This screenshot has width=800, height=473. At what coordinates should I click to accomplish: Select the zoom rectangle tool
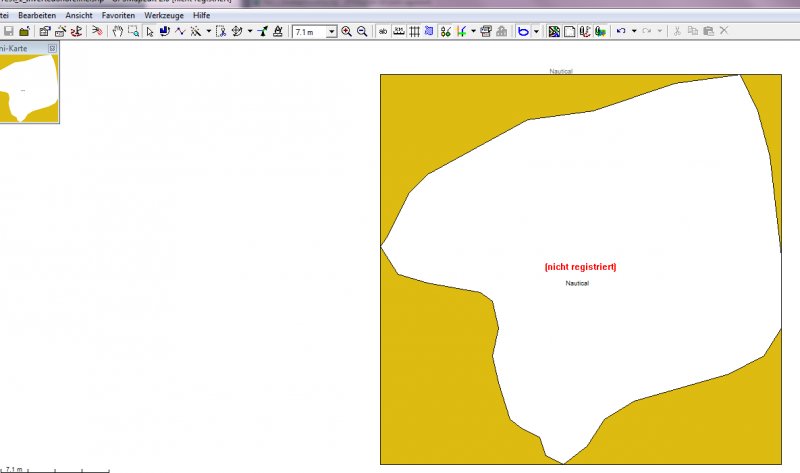pyautogui.click(x=132, y=32)
